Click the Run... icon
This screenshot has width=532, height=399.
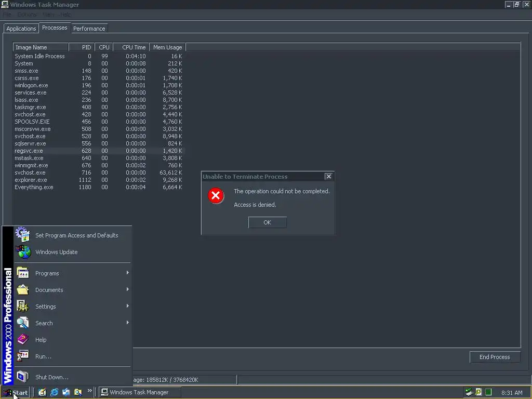click(23, 356)
